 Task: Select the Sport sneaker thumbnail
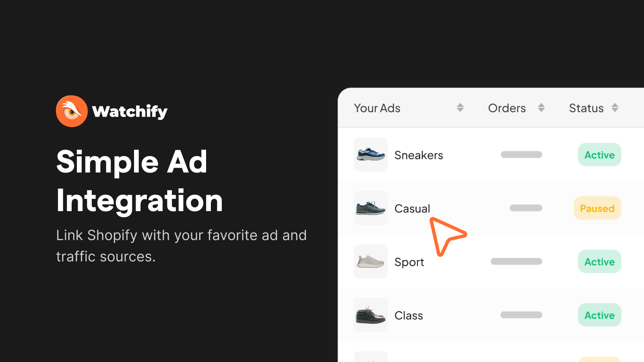click(370, 261)
